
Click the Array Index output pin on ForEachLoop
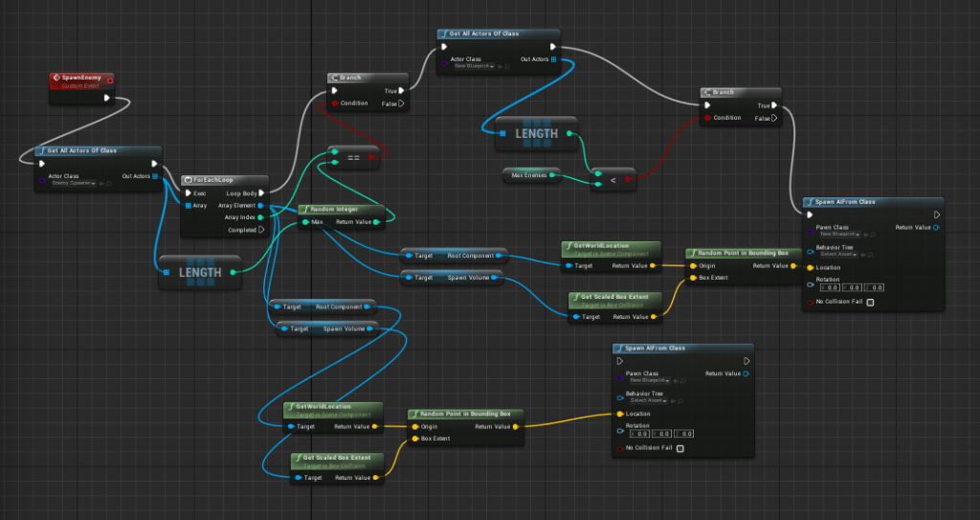(261, 217)
